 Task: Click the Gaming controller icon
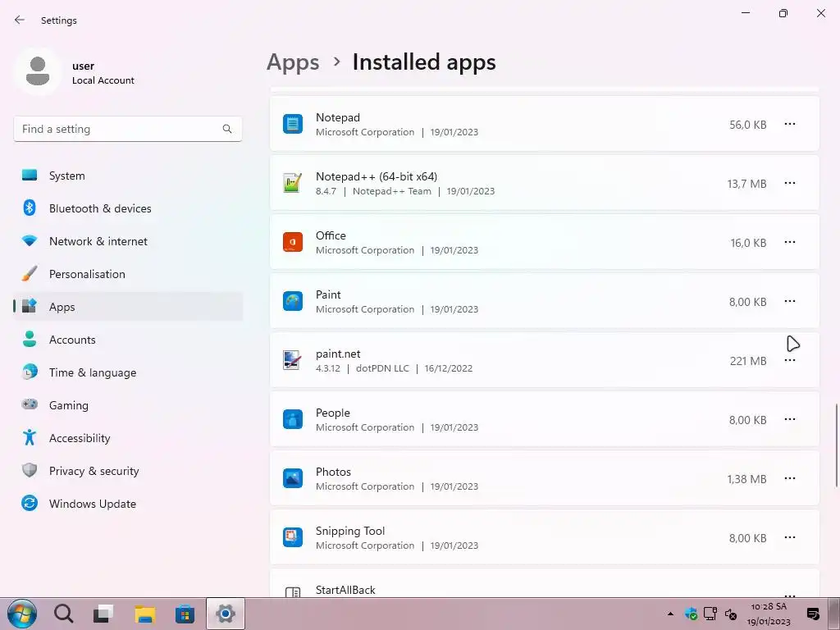click(30, 404)
